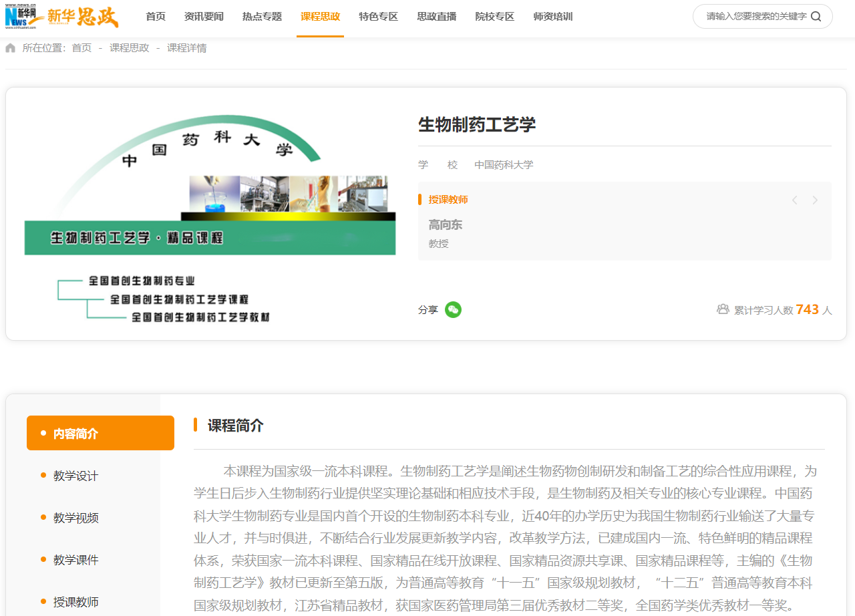Open the 思政直播 navigation item
Viewport: 855px width, 616px height.
tap(437, 17)
